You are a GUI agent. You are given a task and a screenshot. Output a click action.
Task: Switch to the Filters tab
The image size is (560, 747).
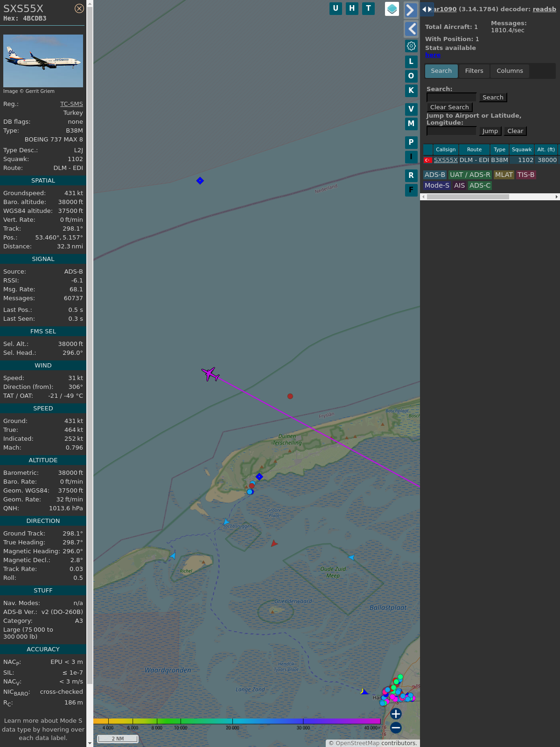click(x=474, y=71)
